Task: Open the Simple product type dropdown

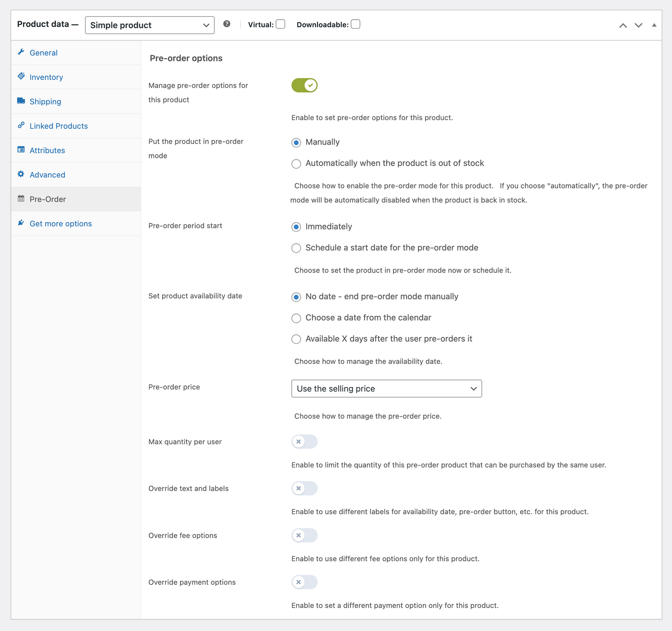Action: pyautogui.click(x=149, y=25)
